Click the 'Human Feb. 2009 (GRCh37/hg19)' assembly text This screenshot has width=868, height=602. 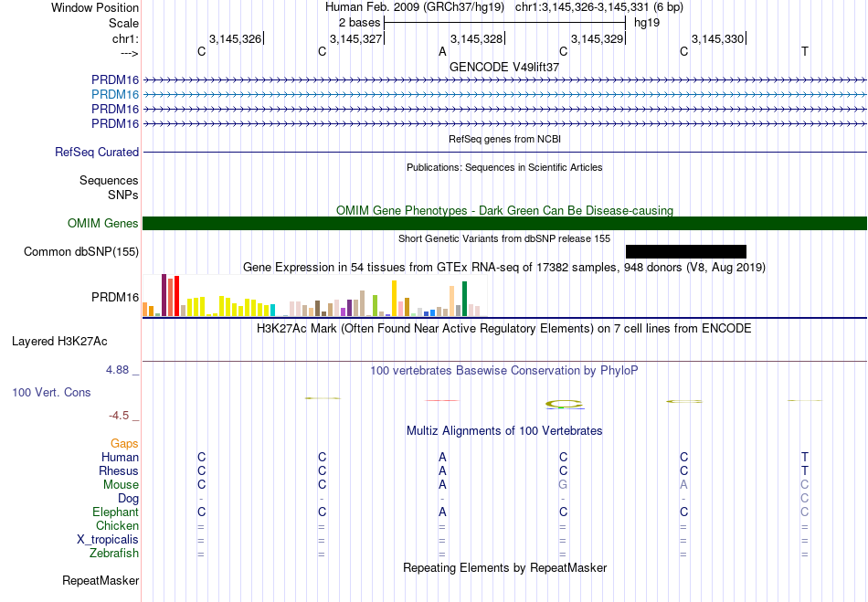tap(415, 7)
